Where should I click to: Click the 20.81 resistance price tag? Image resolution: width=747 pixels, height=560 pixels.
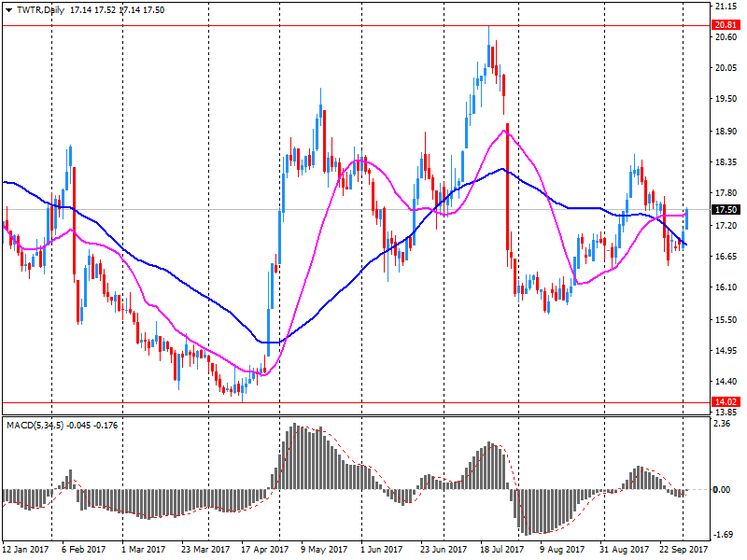(x=726, y=25)
